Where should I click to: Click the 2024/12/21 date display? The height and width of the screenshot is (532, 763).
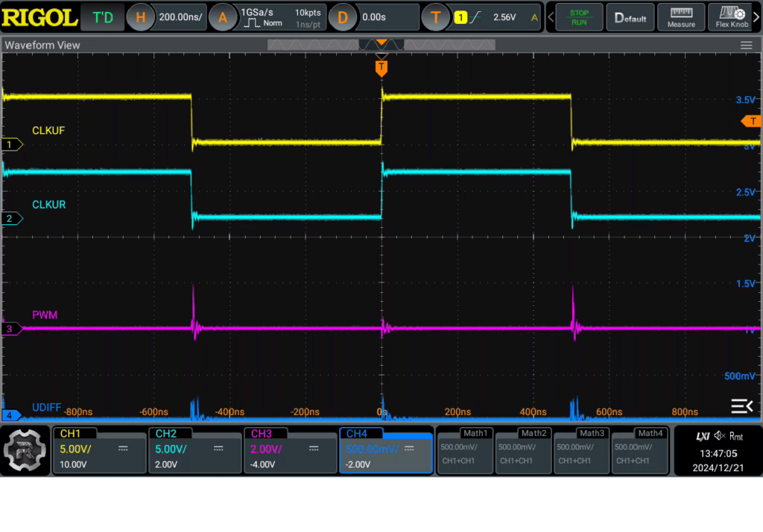(x=718, y=468)
